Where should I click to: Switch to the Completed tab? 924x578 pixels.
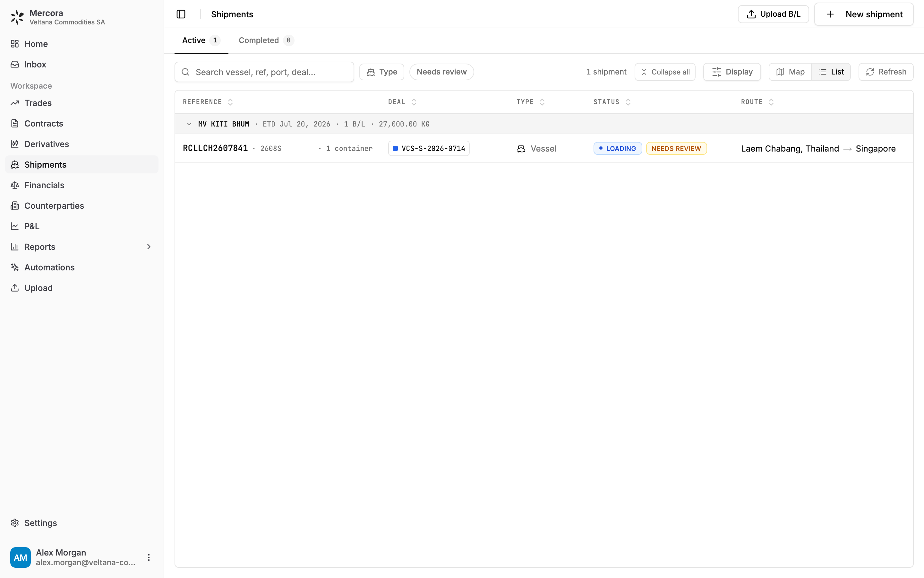click(x=266, y=40)
